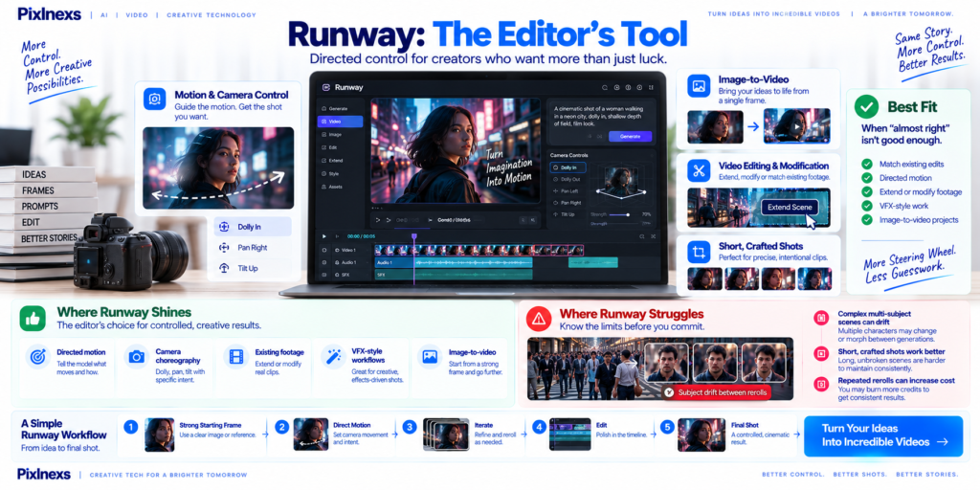Viewport: 980px width, 490px height.
Task: Click the green Best Fit checkmark badge
Action: [866, 107]
